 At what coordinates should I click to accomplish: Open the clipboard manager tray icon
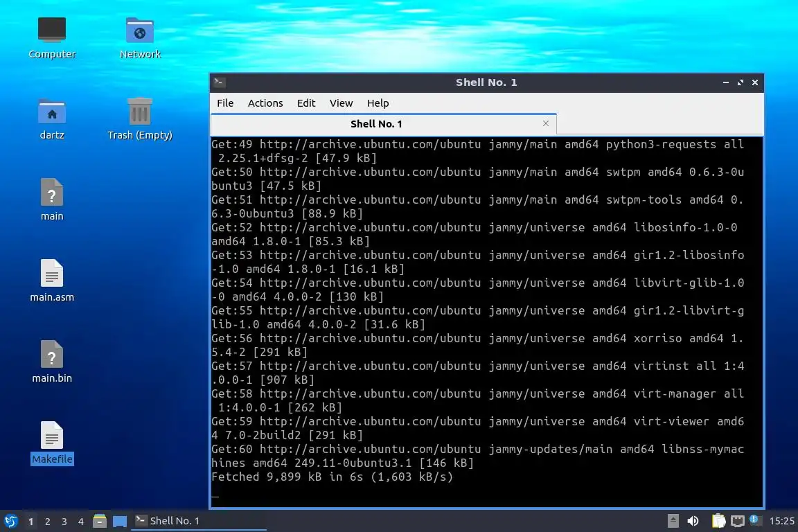pyautogui.click(x=718, y=521)
